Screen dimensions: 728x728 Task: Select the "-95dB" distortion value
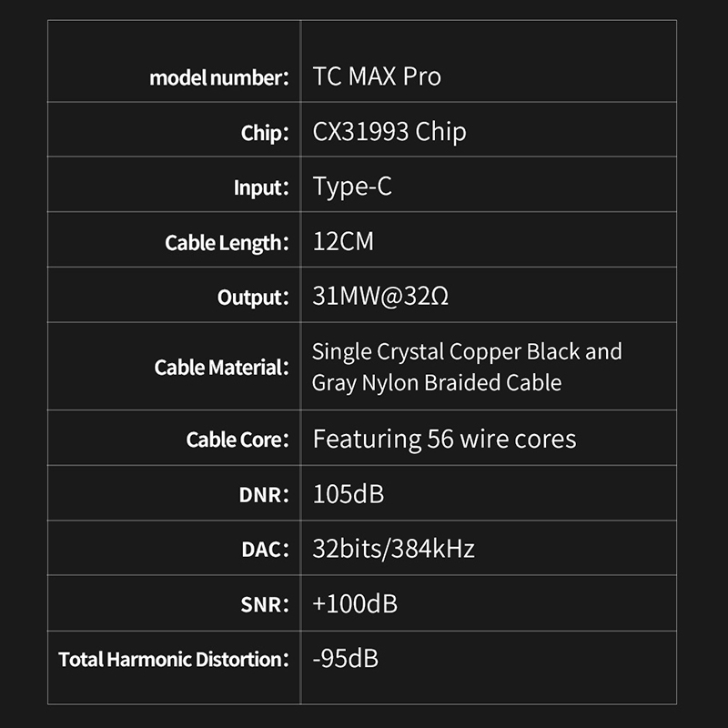(345, 658)
